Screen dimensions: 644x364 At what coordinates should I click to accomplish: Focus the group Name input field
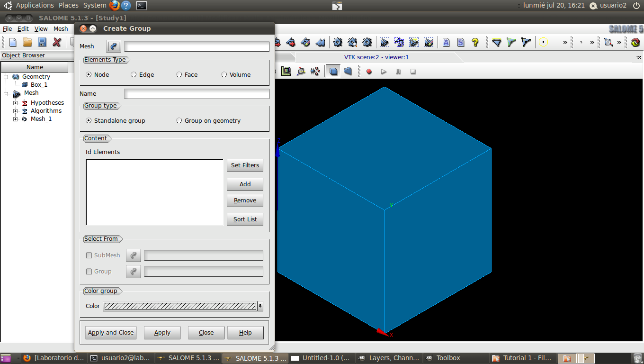(197, 94)
